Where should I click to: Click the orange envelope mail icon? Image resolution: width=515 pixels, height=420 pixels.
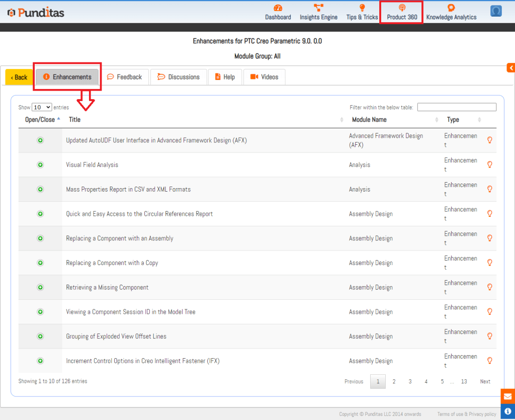pyautogui.click(x=507, y=396)
